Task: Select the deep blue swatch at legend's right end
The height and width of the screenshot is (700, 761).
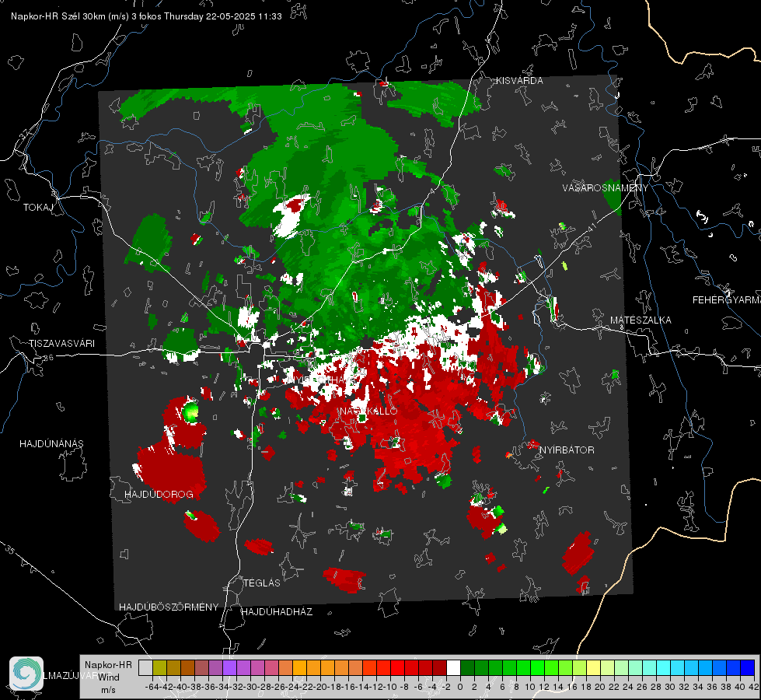Action: point(748,667)
